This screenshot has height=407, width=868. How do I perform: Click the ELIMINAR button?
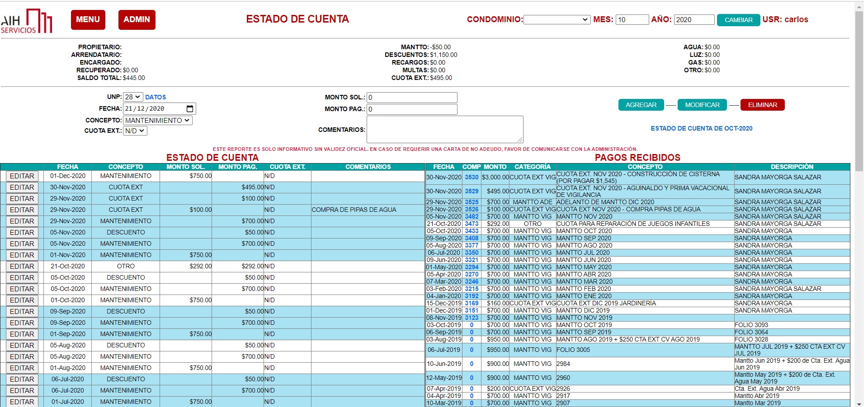click(x=763, y=105)
